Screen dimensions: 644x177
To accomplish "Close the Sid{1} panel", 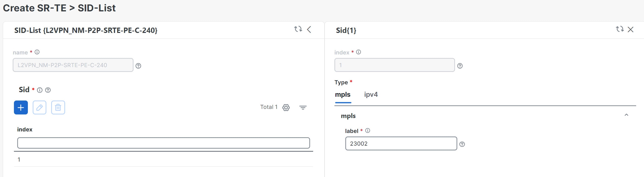I will [x=631, y=29].
